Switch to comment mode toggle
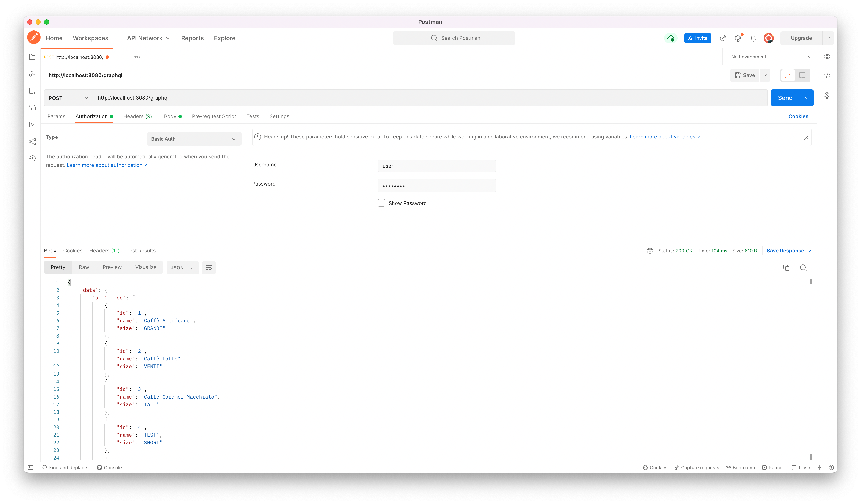This screenshot has height=504, width=861. pyautogui.click(x=802, y=75)
